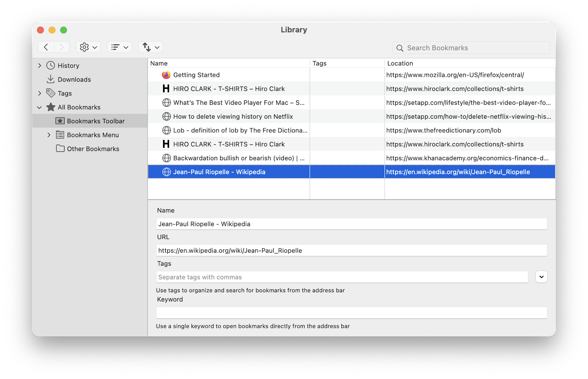Viewport: 588px width, 379px height.
Task: Expand the History section
Action: pyautogui.click(x=40, y=65)
